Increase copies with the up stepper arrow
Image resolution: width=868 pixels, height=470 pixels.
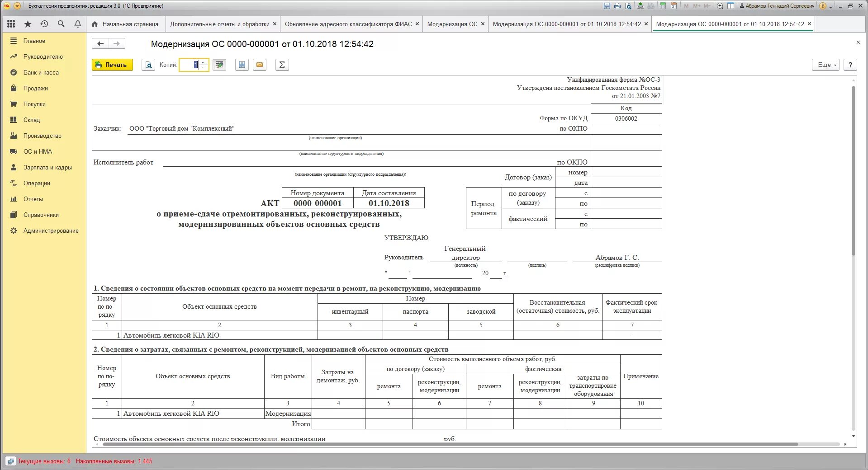click(204, 62)
